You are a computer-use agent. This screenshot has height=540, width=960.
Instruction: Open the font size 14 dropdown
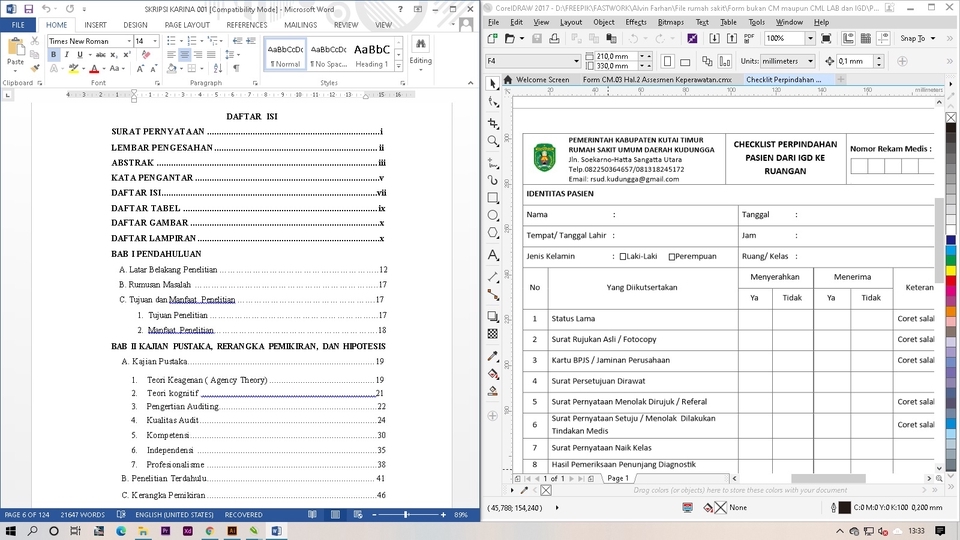(155, 41)
